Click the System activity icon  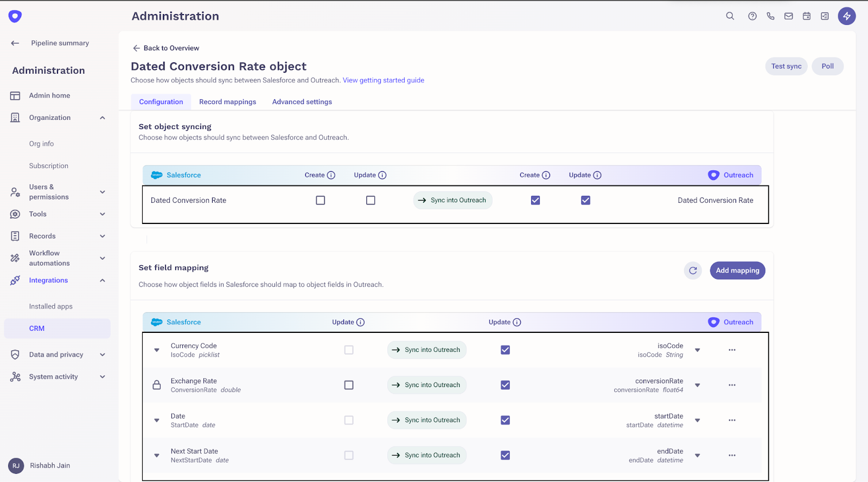pyautogui.click(x=15, y=377)
